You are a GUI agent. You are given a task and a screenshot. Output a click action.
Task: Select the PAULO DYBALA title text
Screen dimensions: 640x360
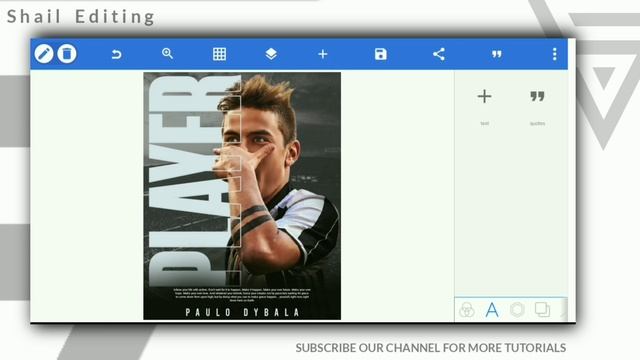pyautogui.click(x=243, y=313)
